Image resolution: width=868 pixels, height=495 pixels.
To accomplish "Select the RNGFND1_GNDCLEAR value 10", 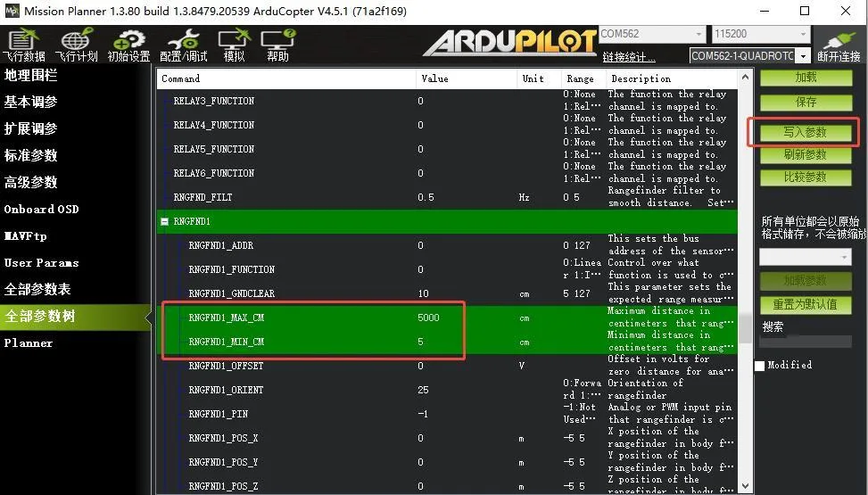I will [x=424, y=294].
